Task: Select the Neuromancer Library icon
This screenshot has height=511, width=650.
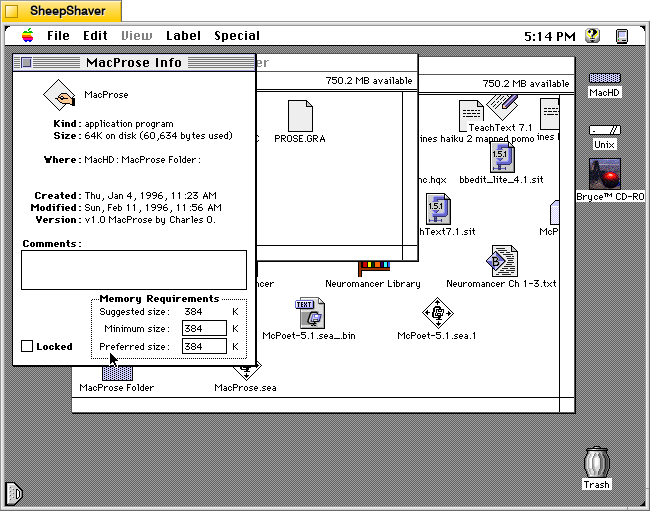Action: pos(374,269)
